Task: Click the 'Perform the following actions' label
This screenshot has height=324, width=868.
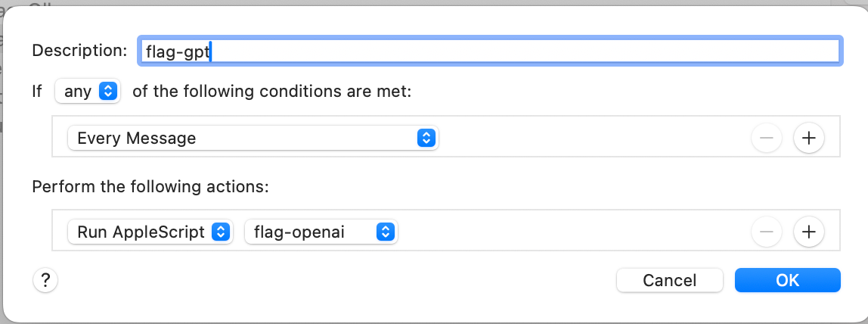Action: (150, 186)
